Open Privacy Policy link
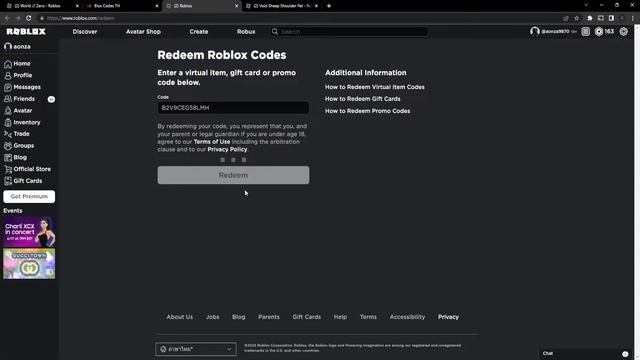 click(x=227, y=149)
